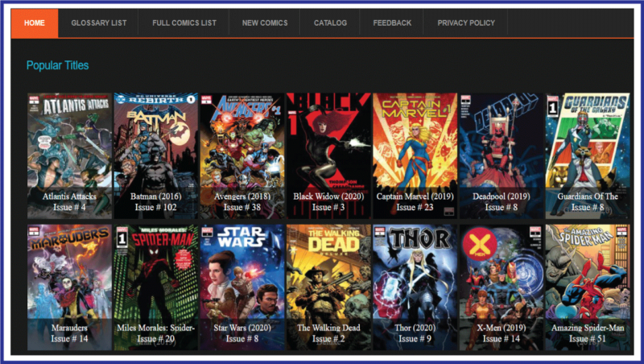Open Deadpool (2019) cover thumbnail

tap(501, 155)
